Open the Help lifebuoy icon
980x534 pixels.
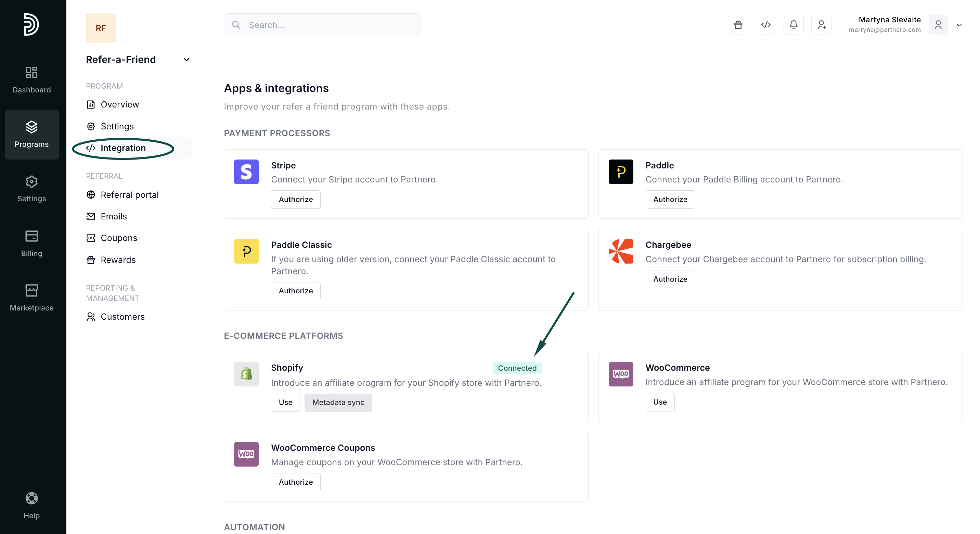(x=31, y=498)
